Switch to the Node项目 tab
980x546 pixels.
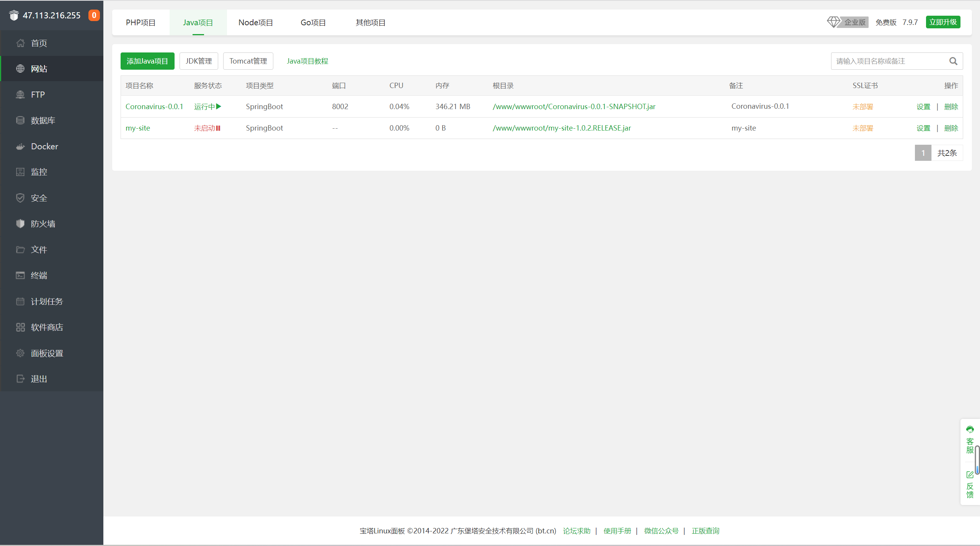click(255, 23)
